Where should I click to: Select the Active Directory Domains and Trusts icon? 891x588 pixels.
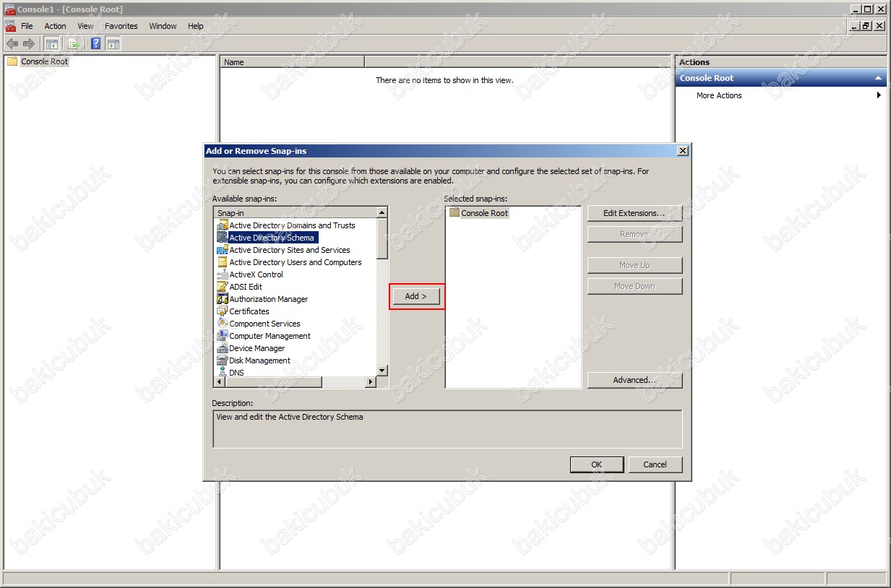(x=223, y=225)
